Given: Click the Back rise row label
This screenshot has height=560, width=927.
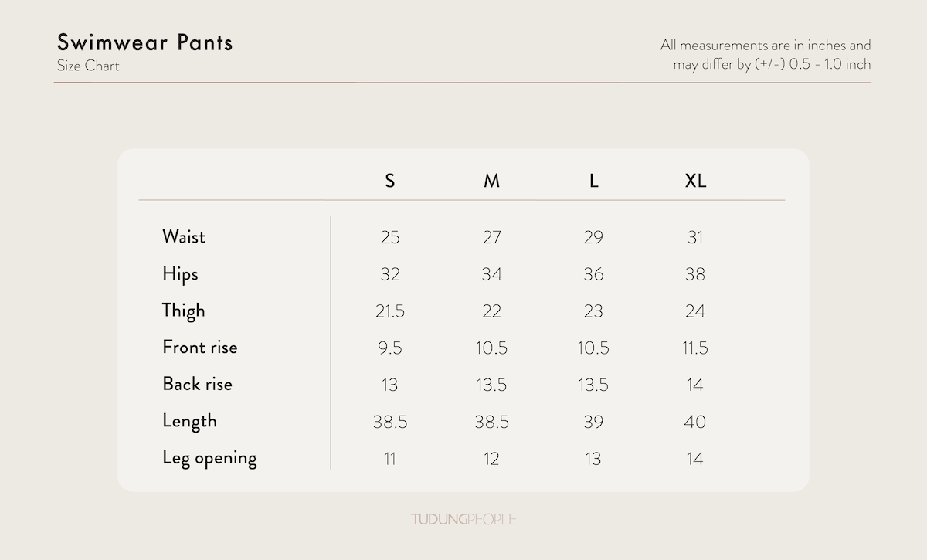Looking at the screenshot, I should pos(197,384).
